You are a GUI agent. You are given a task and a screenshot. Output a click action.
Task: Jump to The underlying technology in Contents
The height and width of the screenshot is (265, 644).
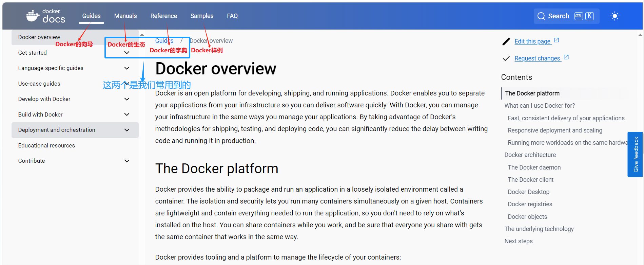point(539,229)
